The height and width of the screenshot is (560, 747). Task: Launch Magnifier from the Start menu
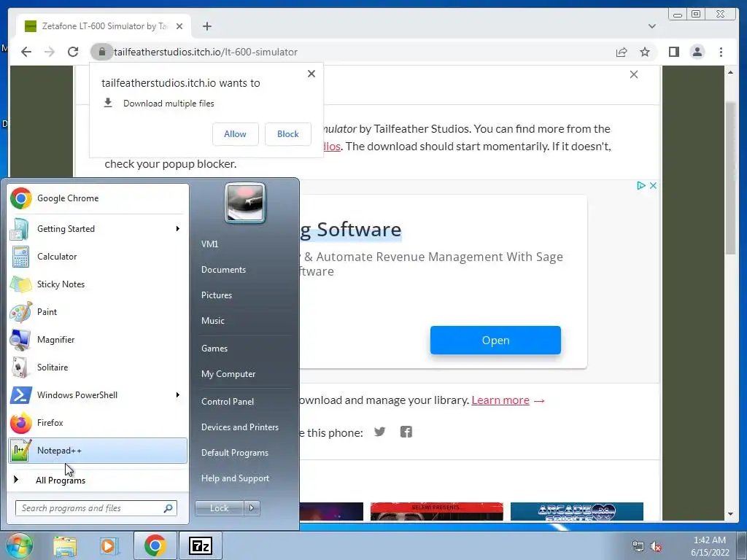click(x=98, y=340)
